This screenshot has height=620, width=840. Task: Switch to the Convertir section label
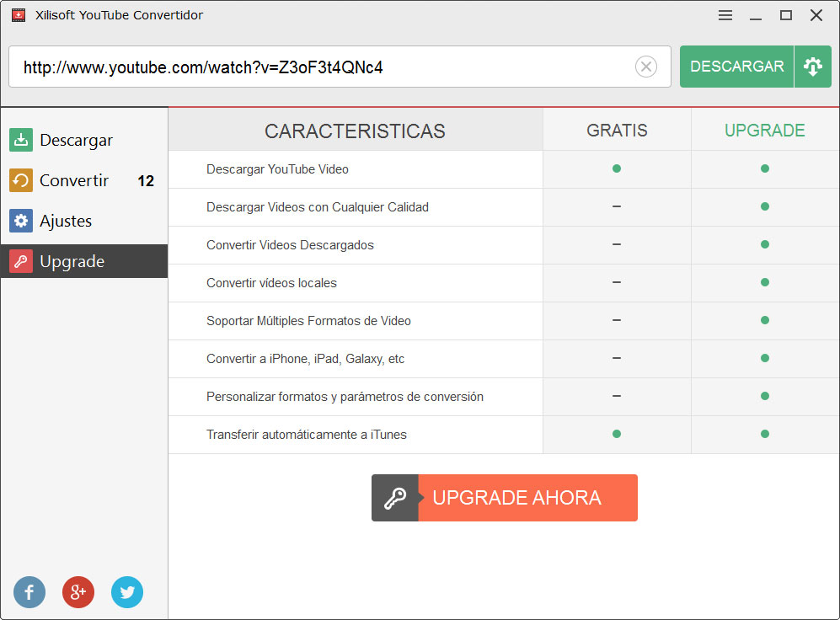coord(74,180)
